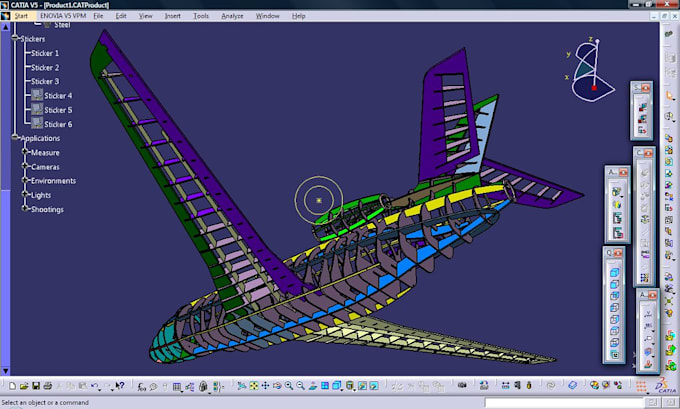680x409 pixels.
Task: Open the Window menu
Action: [x=268, y=16]
